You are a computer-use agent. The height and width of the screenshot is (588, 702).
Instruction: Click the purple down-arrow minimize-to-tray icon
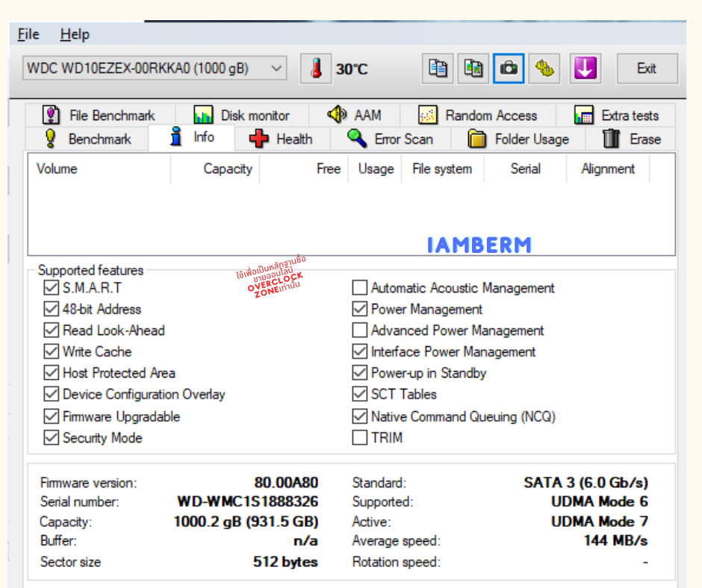tap(585, 69)
